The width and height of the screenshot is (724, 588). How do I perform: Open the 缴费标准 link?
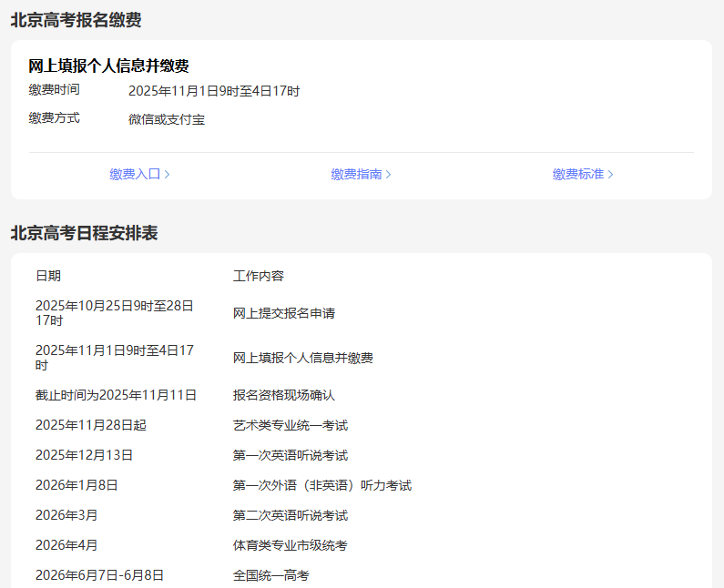click(x=577, y=174)
